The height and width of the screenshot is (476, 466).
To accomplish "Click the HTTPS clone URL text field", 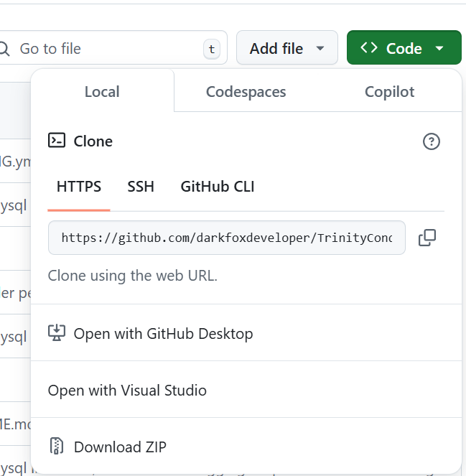I will click(x=226, y=238).
